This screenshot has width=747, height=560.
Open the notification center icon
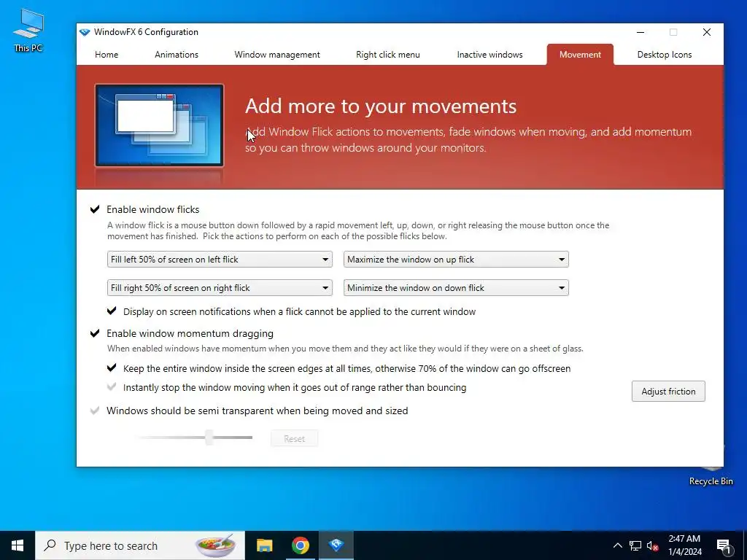coord(724,545)
